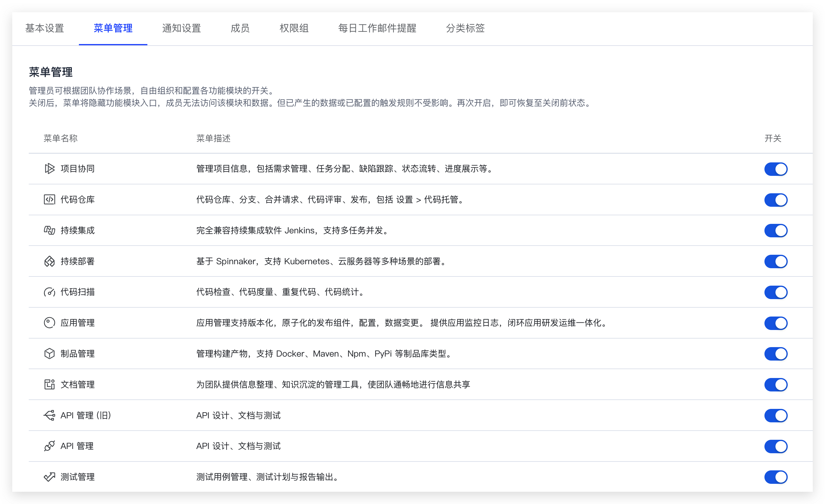Toggle the 持续部署 switch
Image resolution: width=825 pixels, height=504 pixels.
click(x=776, y=261)
